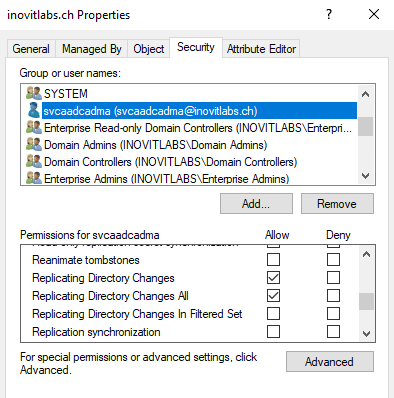
Task: Click the question mark help icon
Action: (x=329, y=14)
